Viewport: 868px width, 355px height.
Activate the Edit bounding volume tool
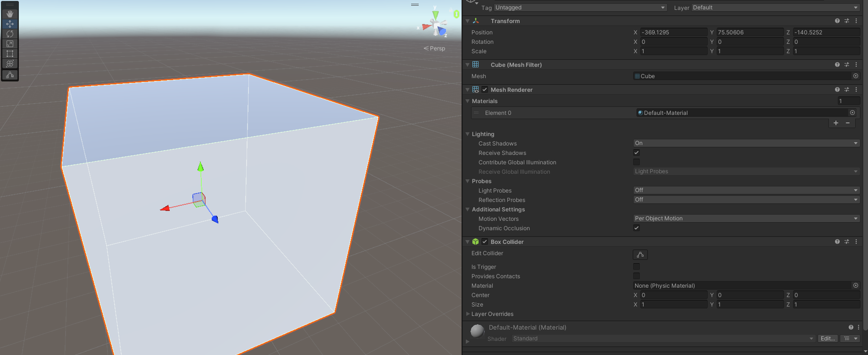[9, 75]
